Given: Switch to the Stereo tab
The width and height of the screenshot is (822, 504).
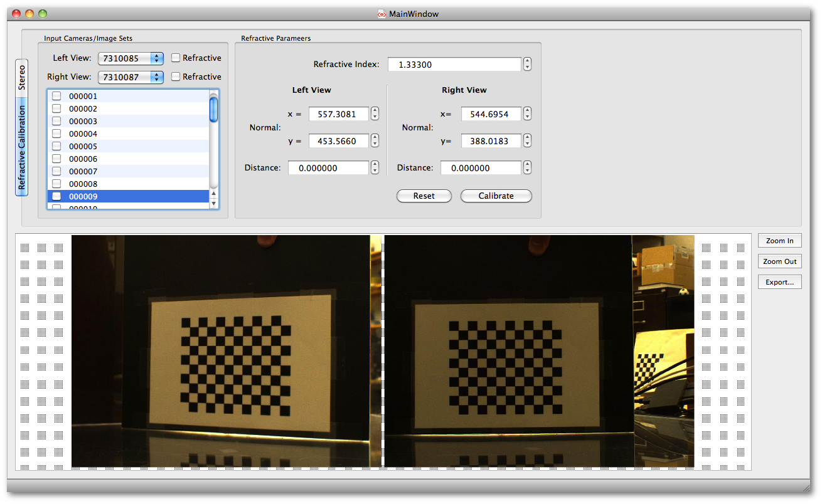Looking at the screenshot, I should point(22,78).
